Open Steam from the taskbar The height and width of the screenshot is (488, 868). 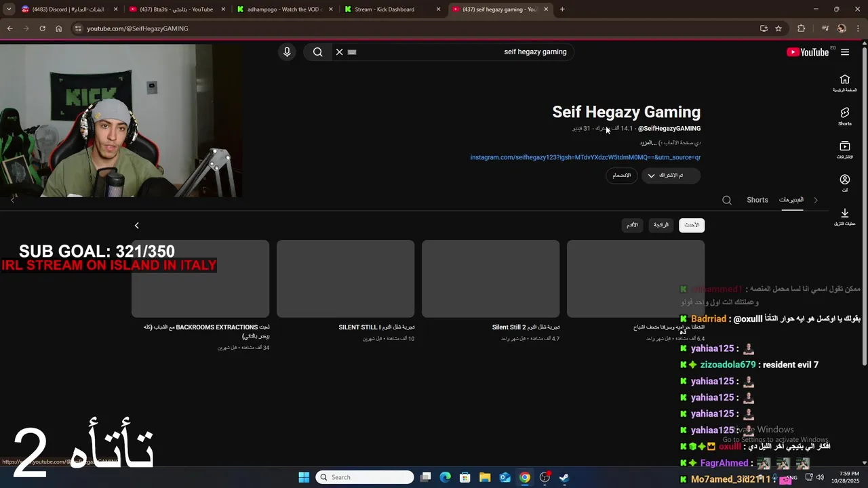click(x=564, y=477)
